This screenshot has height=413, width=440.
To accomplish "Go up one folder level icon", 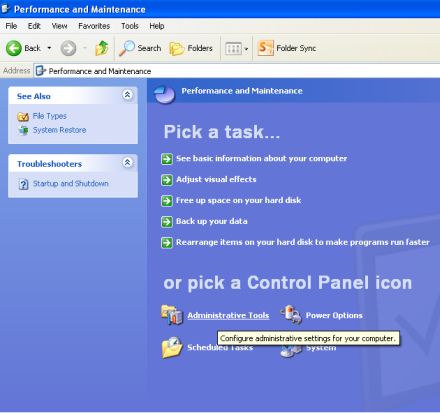I will 102,48.
